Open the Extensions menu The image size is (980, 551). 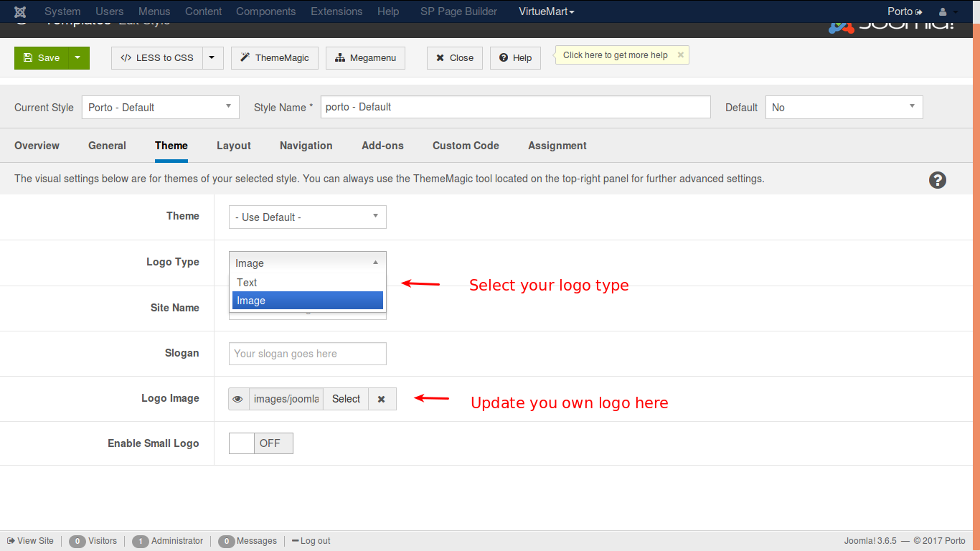(336, 11)
